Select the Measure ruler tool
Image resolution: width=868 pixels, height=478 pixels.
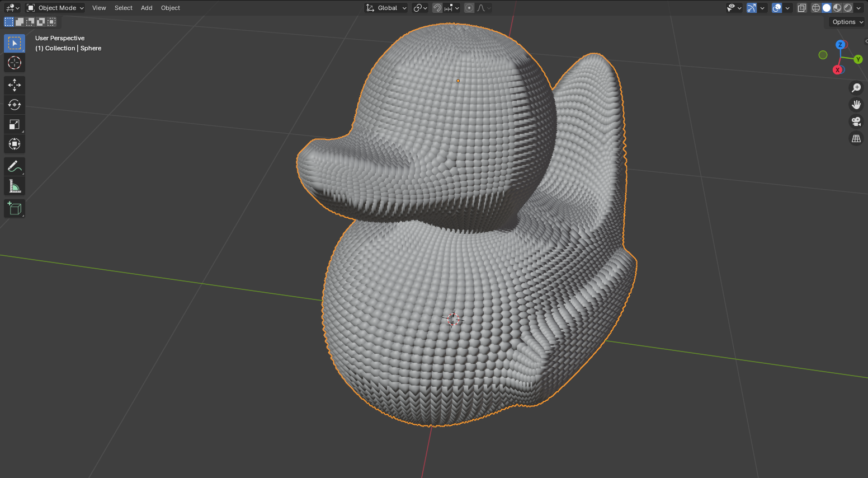[x=15, y=186]
